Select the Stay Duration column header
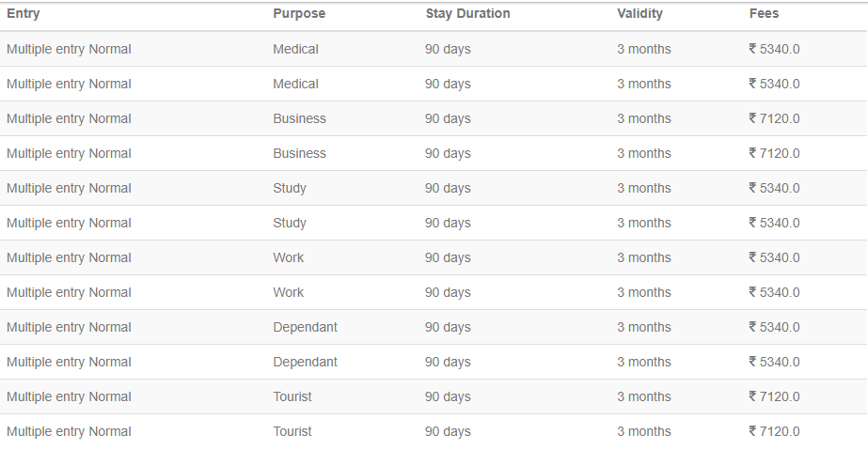Screen dimensions: 868x450 [467, 14]
